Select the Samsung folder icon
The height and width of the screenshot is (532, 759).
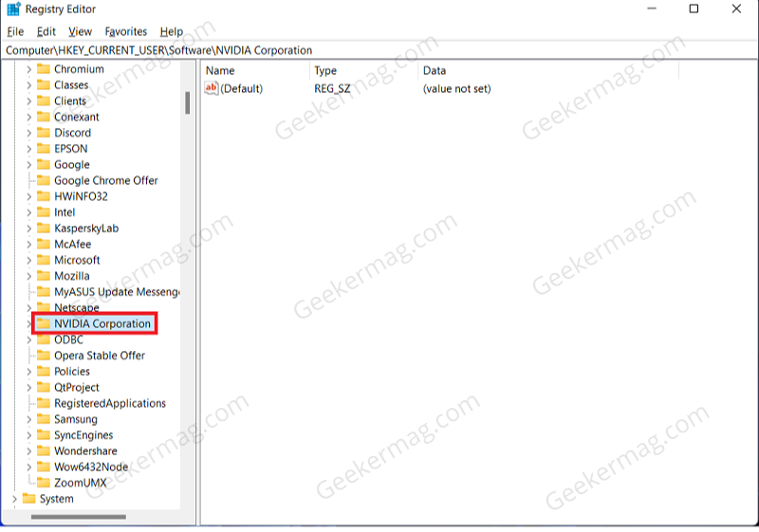click(x=44, y=419)
